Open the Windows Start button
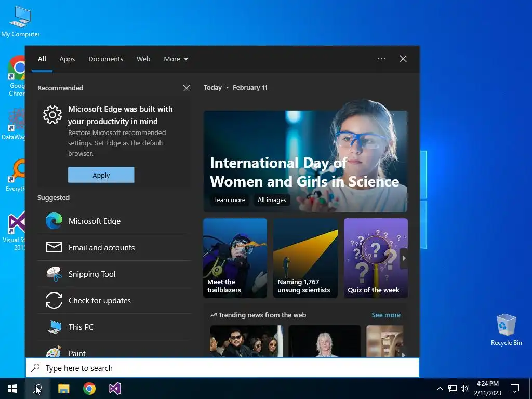This screenshot has width=532, height=399. (12, 389)
